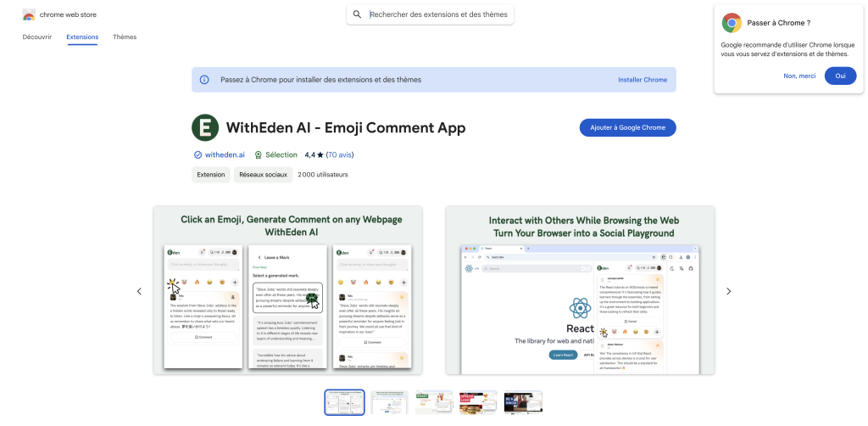Screen dimensions: 868x426
Task: Click Ajouter à Google Chrome button
Action: 628,127
